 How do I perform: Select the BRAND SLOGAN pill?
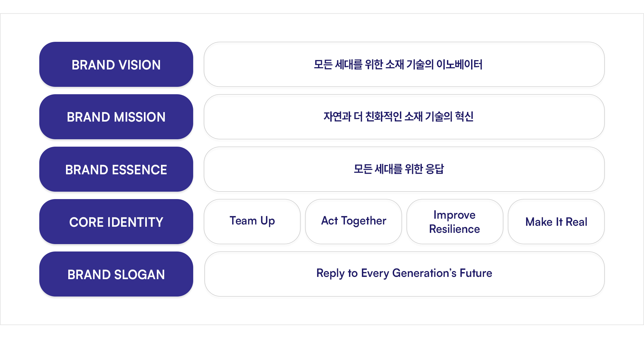click(x=116, y=274)
